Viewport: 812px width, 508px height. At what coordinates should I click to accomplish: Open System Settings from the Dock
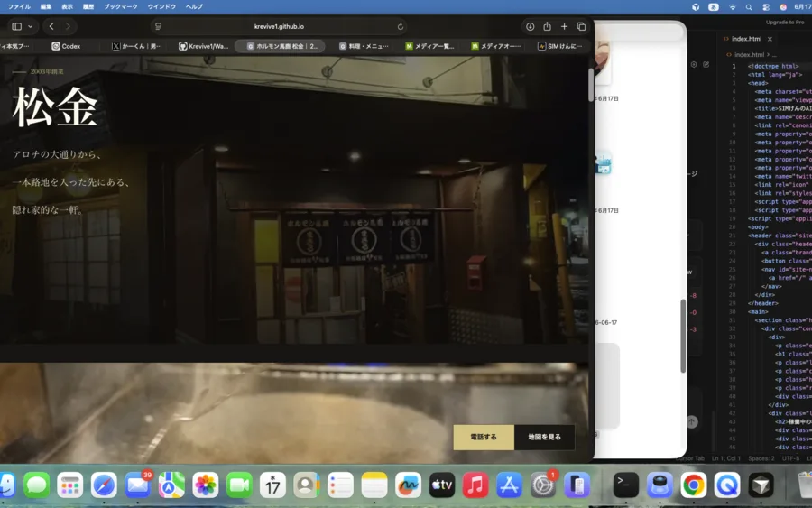point(543,485)
